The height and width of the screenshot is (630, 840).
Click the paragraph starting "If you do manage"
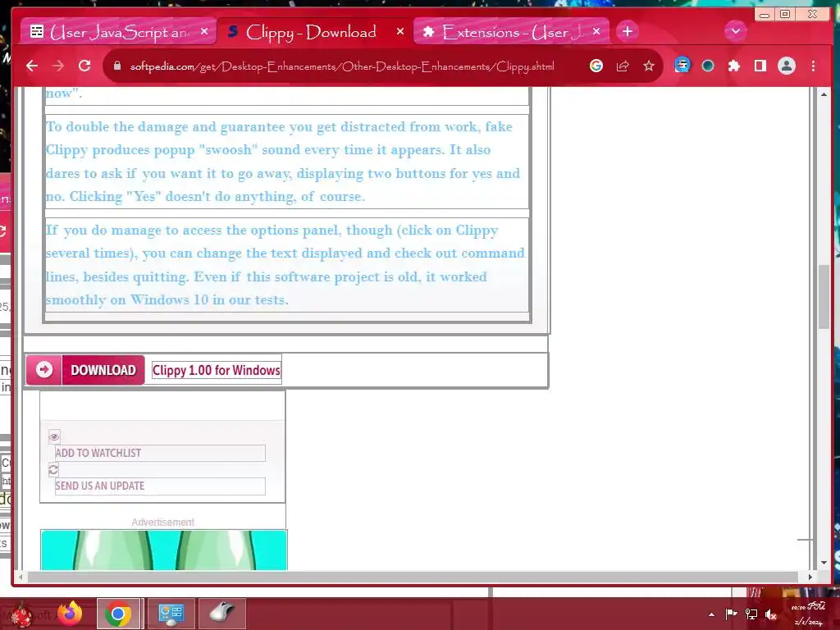point(286,265)
